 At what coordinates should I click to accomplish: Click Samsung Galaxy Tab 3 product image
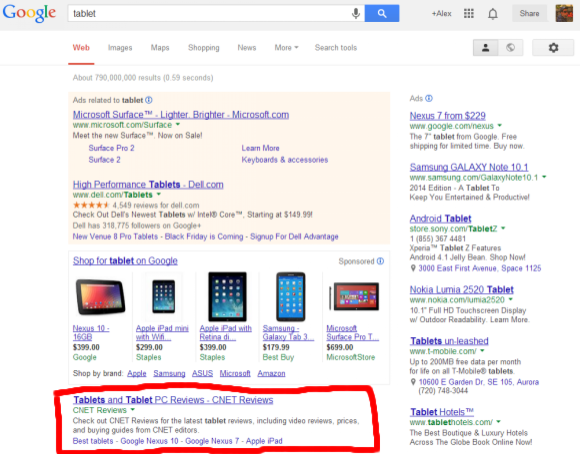click(x=291, y=296)
